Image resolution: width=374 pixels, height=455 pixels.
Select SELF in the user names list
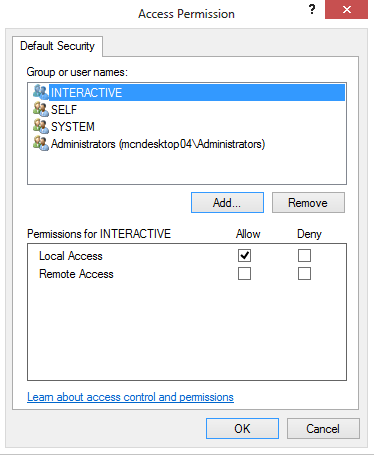[x=64, y=110]
